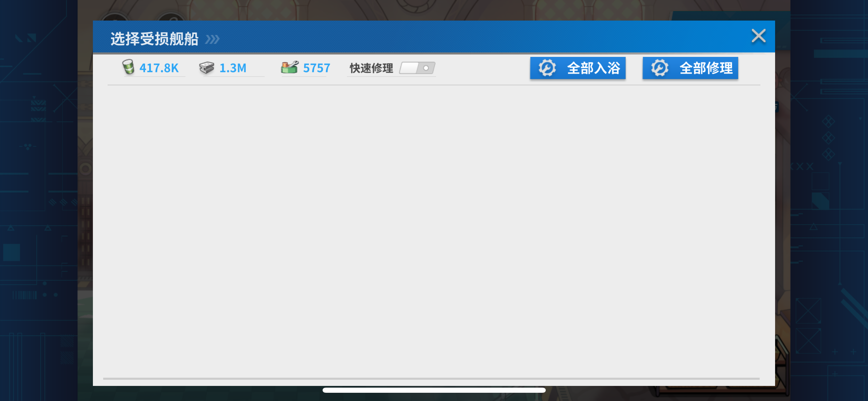The width and height of the screenshot is (868, 401).
Task: Click the empty damaged-ship list area
Action: click(x=433, y=230)
